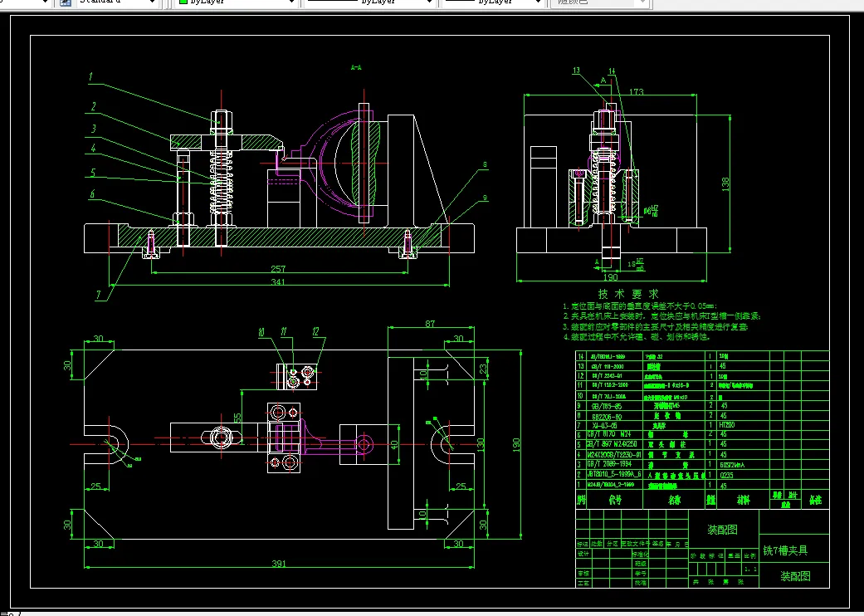Select leader balloon number 13

(576, 71)
